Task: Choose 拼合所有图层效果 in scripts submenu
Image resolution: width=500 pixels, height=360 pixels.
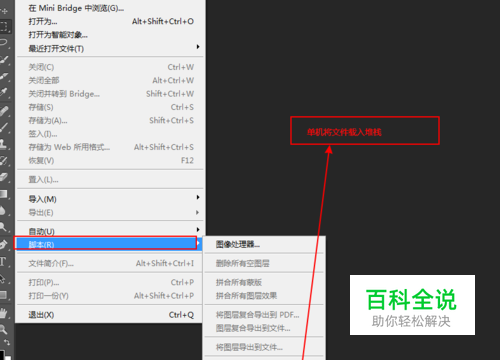Action: pos(264,296)
